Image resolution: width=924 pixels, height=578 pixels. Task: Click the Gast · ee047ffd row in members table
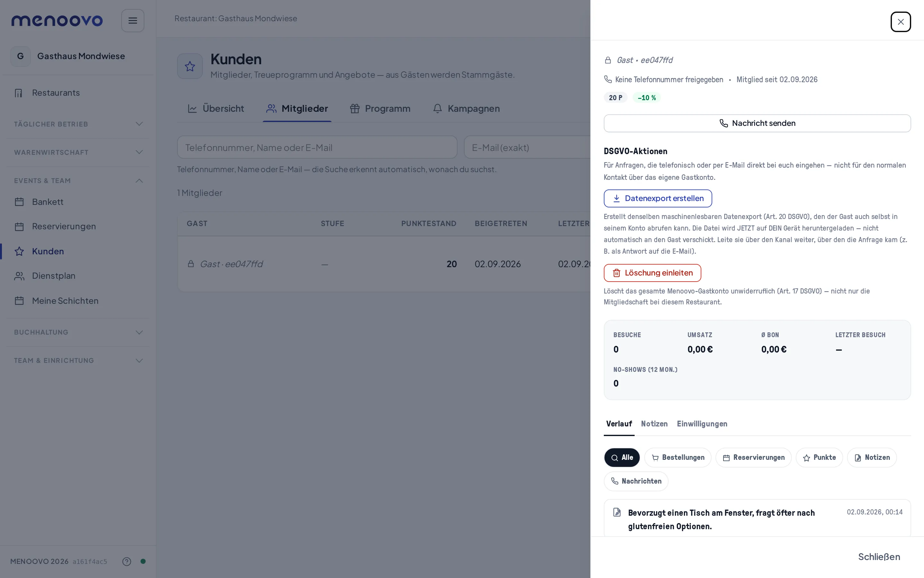(x=384, y=264)
